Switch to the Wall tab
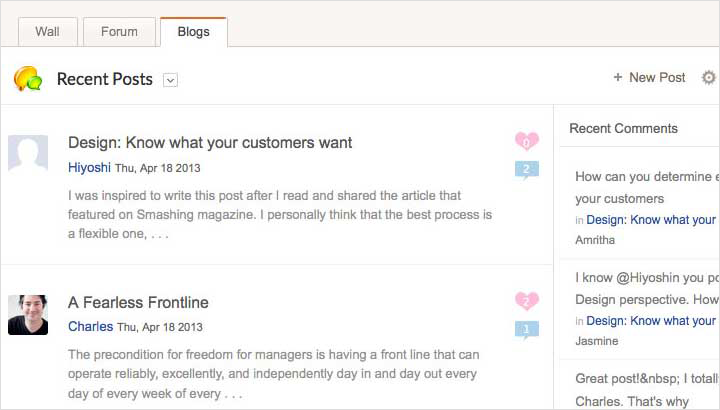Viewport: 720px width, 410px height. (47, 32)
